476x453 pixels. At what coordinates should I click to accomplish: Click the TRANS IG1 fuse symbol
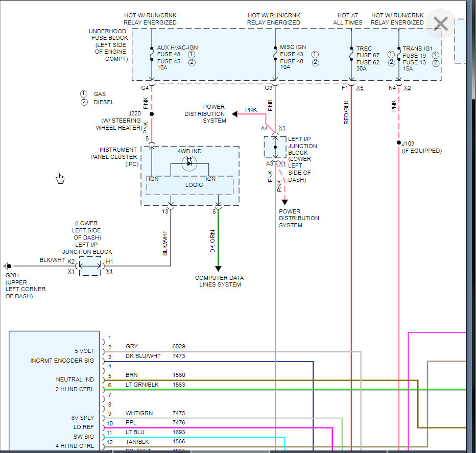398,54
